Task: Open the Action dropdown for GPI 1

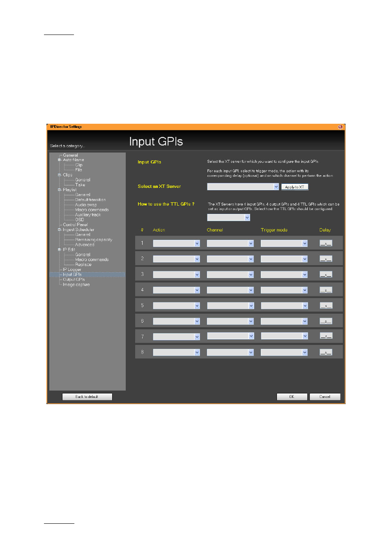Action: click(176, 243)
